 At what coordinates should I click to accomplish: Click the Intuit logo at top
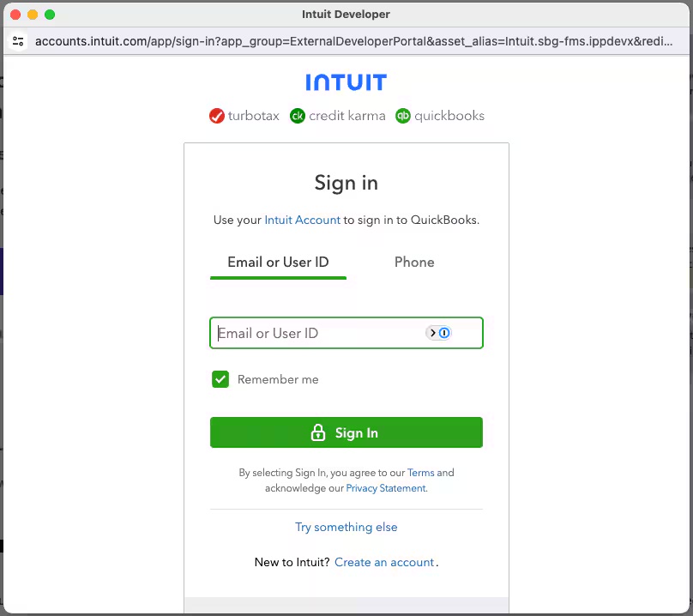coord(346,82)
